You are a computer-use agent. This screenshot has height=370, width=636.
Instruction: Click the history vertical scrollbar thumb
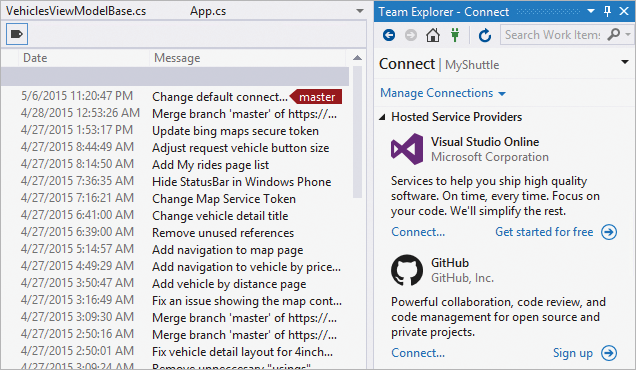point(357,132)
